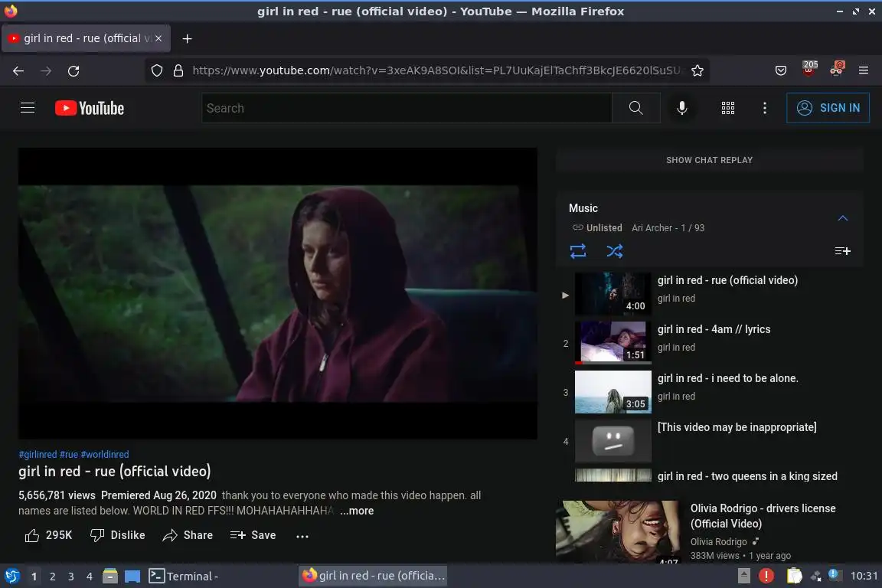This screenshot has height=588, width=882.
Task: Click the YouTube search input field
Action: [407, 108]
